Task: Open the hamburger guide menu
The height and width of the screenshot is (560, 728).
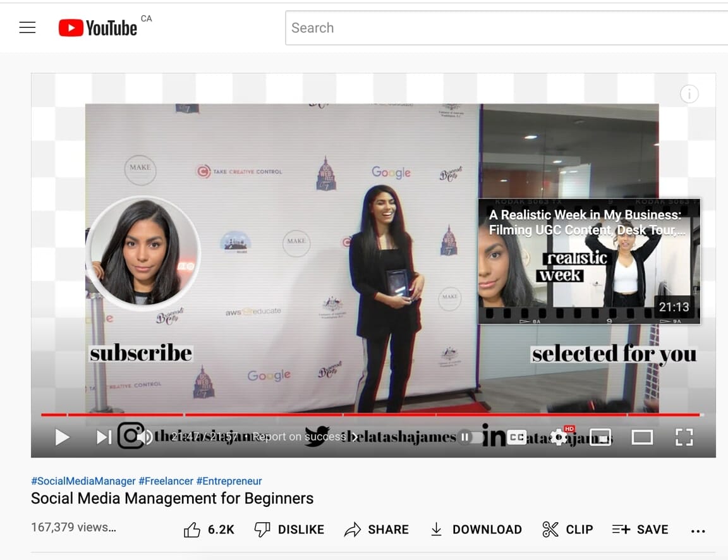Action: (27, 27)
